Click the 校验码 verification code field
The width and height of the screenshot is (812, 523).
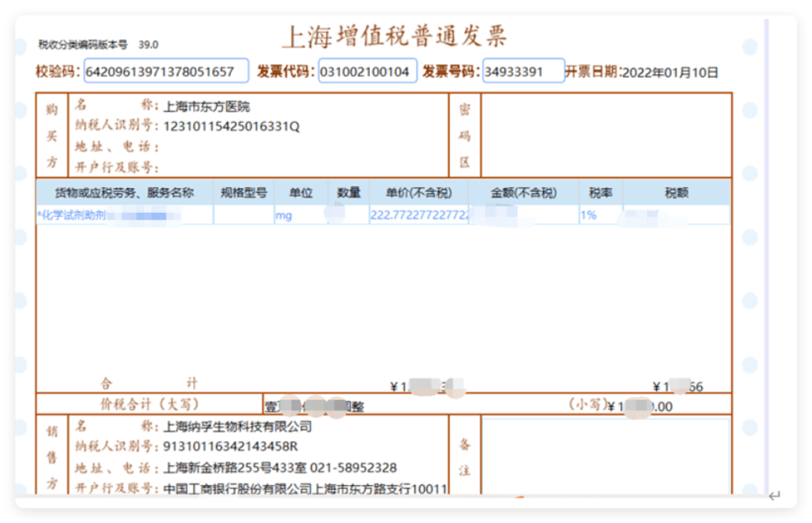point(166,72)
